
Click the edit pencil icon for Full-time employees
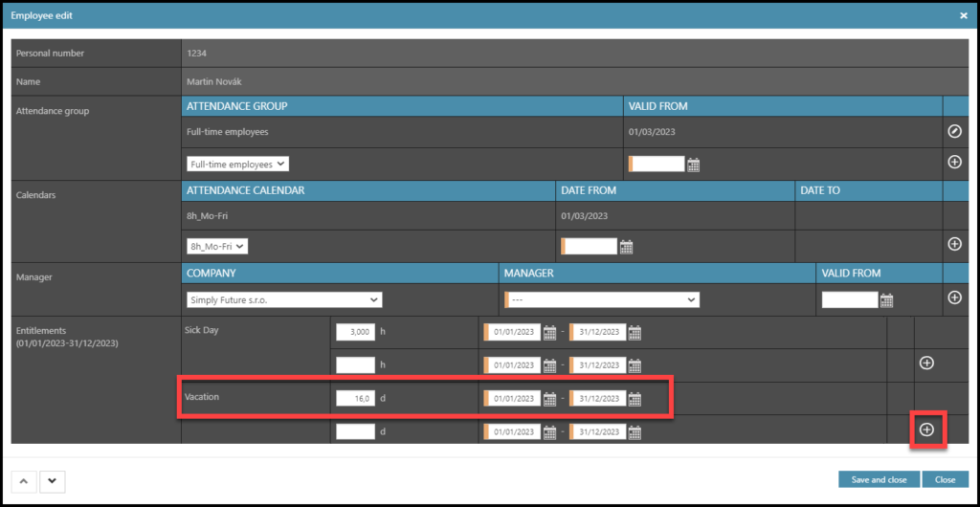point(954,131)
